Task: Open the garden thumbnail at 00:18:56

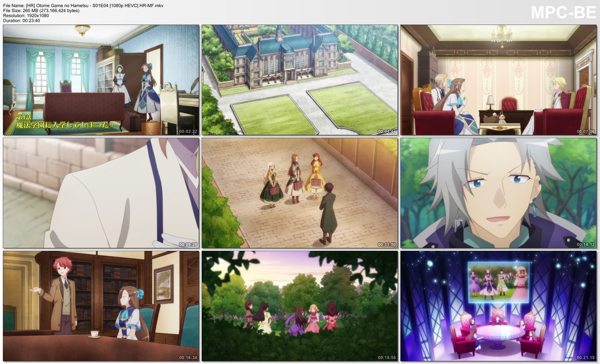Action: click(300, 306)
